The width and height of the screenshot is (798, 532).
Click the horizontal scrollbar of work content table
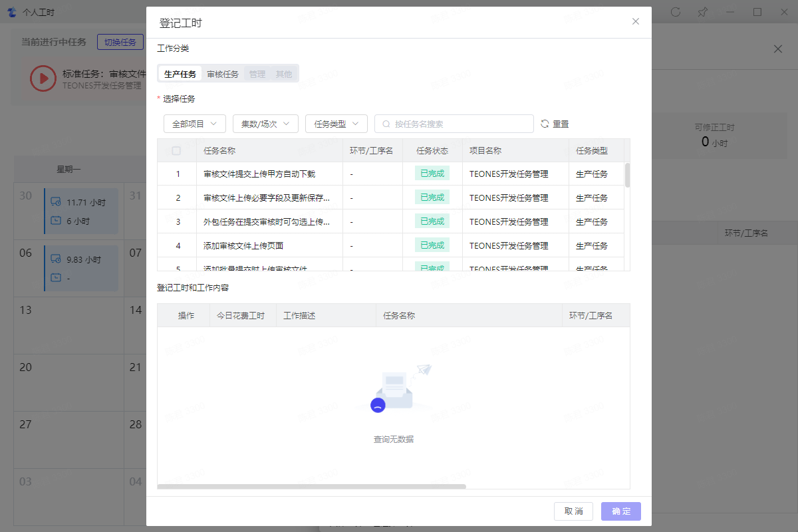(x=311, y=486)
